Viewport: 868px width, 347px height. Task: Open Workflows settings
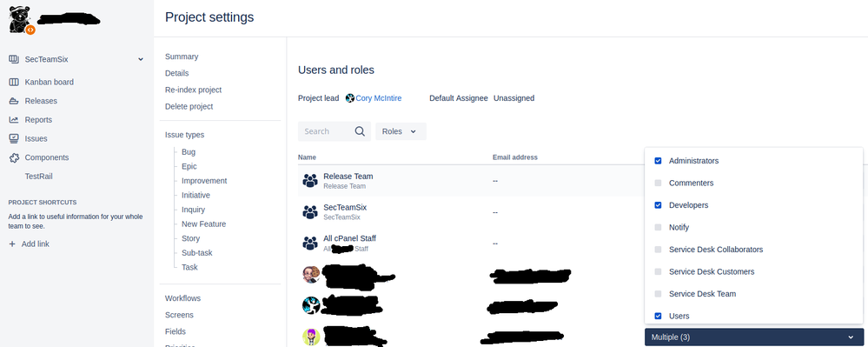(x=182, y=298)
